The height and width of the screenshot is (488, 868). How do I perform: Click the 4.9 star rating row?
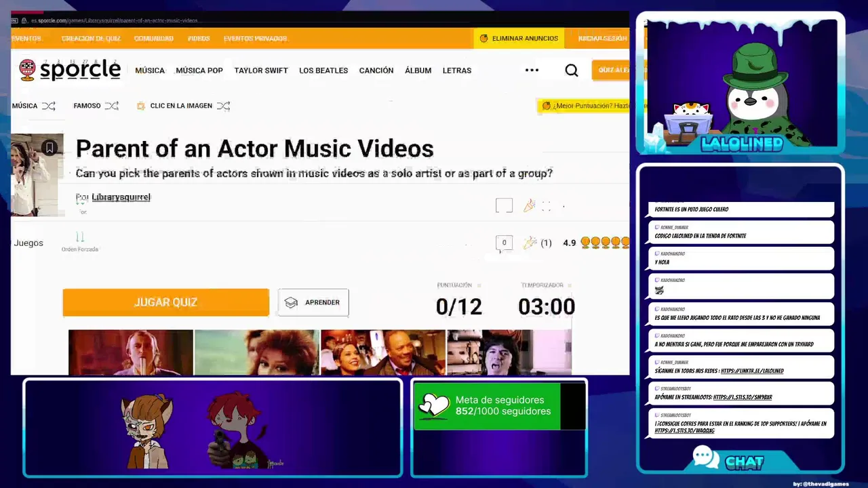pos(596,243)
